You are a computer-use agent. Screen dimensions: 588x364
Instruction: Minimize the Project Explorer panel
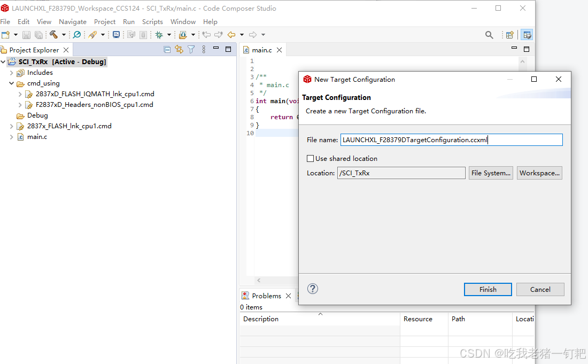point(216,48)
